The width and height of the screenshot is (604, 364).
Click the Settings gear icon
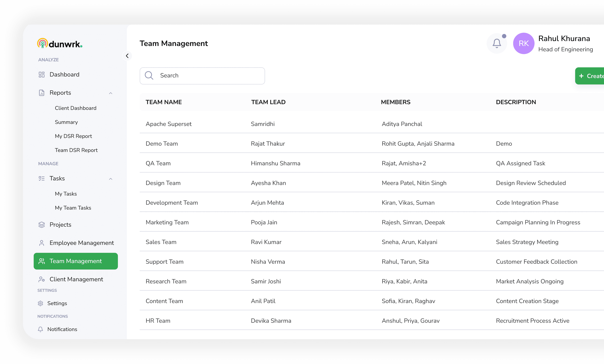click(x=40, y=303)
